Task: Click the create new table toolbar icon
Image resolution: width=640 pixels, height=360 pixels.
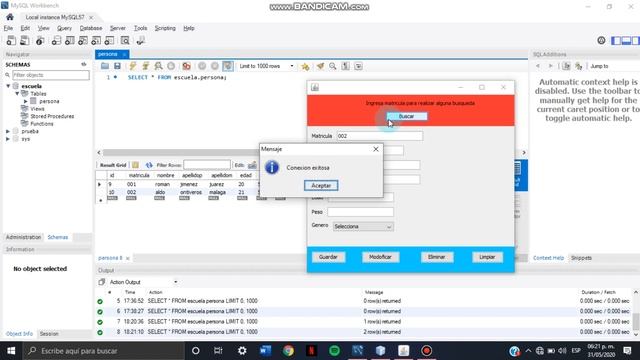Action: [x=70, y=40]
